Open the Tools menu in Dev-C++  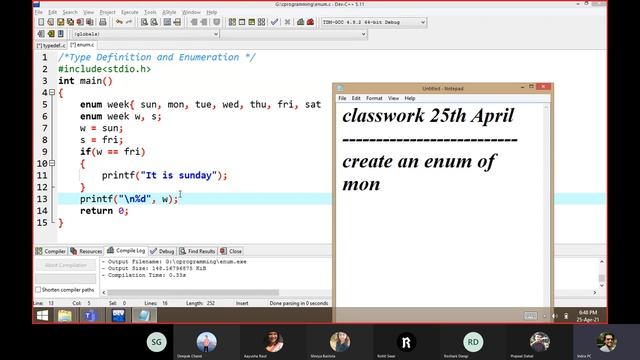(150, 12)
